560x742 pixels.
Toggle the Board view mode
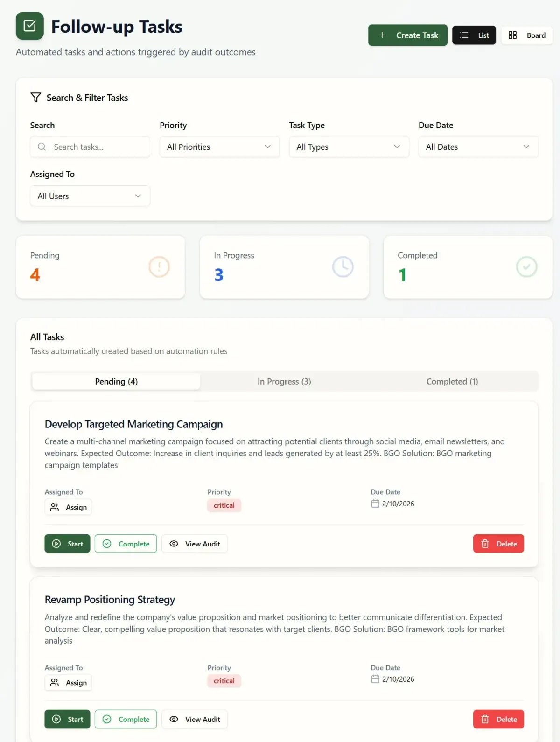pyautogui.click(x=526, y=35)
